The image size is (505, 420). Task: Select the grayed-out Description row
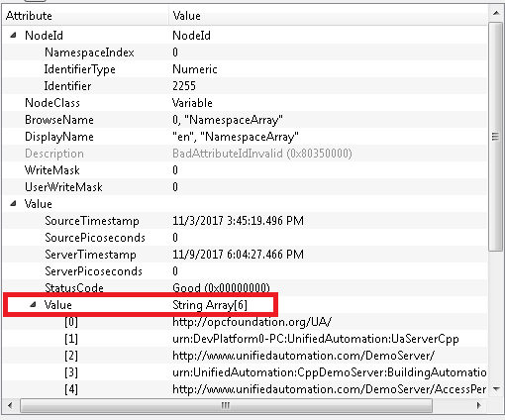click(x=245, y=154)
